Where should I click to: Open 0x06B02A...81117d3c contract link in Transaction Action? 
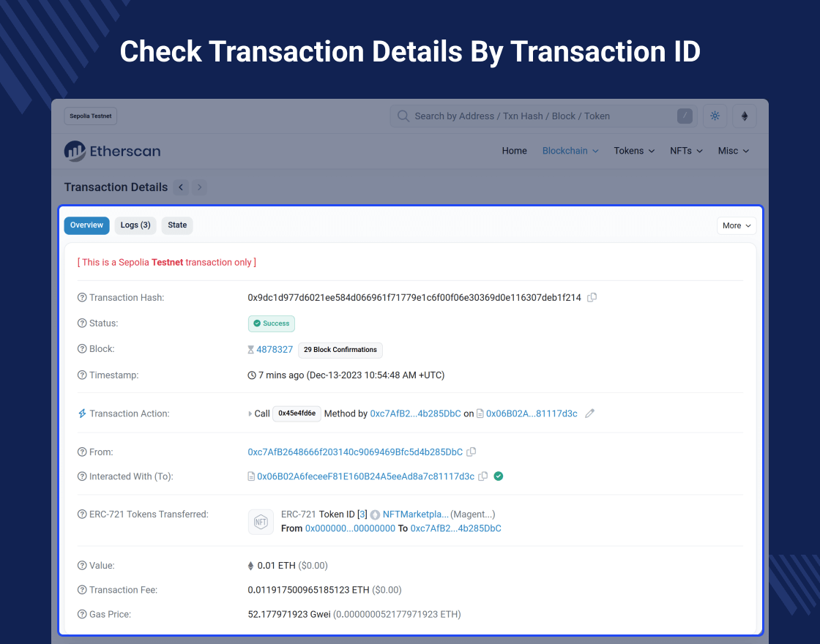[532, 413]
